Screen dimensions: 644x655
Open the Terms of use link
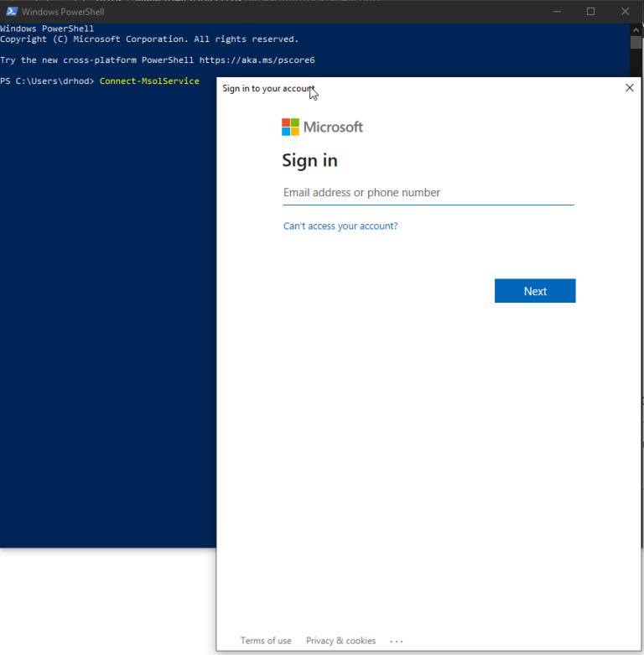click(266, 641)
